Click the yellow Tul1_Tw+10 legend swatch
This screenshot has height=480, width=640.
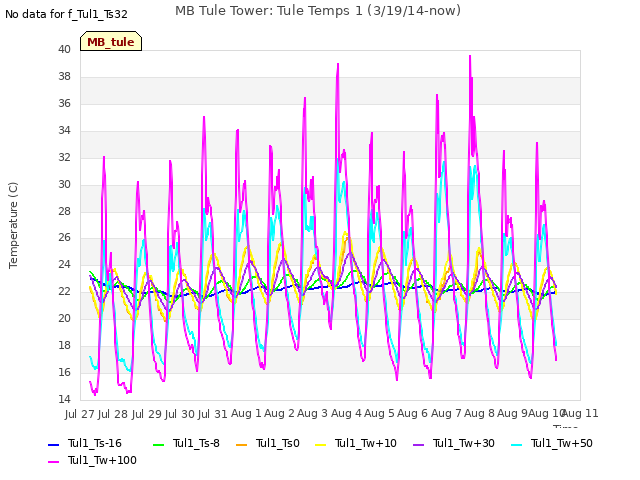pyautogui.click(x=321, y=444)
